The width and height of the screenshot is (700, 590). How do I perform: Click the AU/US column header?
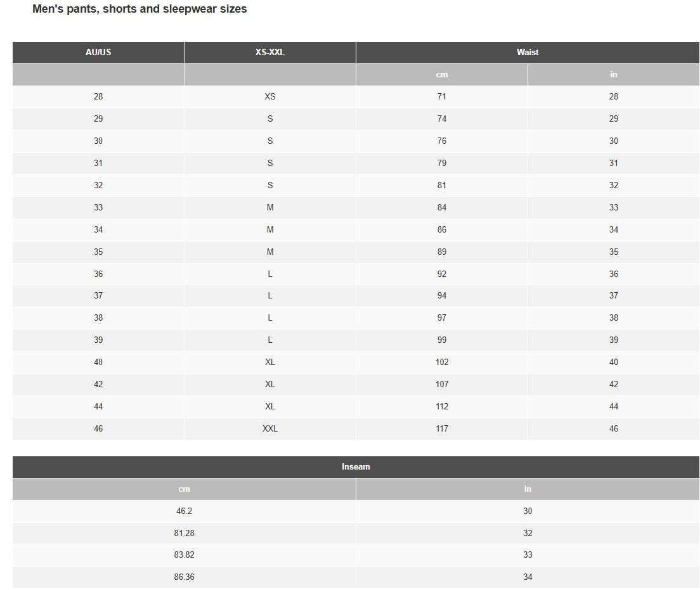point(98,52)
